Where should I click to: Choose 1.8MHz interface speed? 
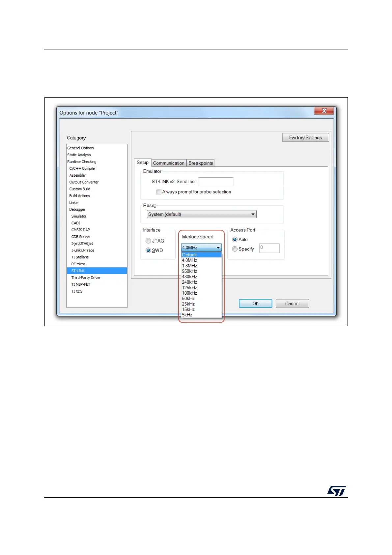[x=201, y=266]
